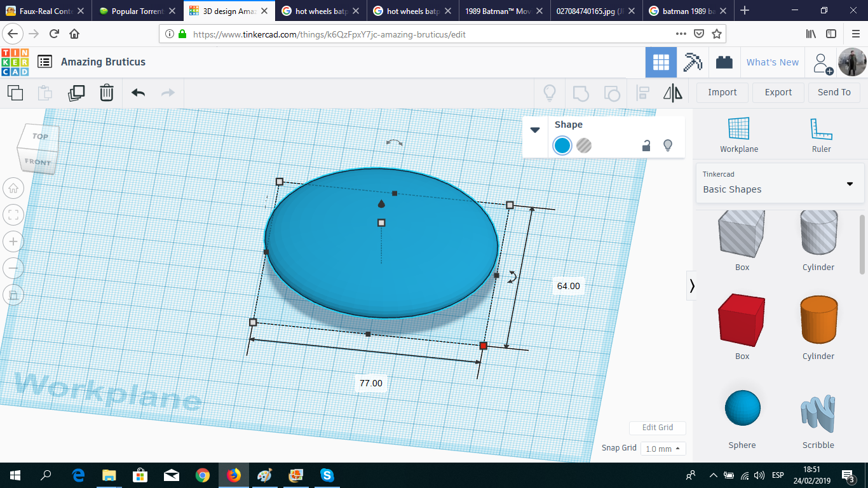Screen dimensions: 868x488
Task: Change the shape color swatch
Action: pyautogui.click(x=562, y=146)
